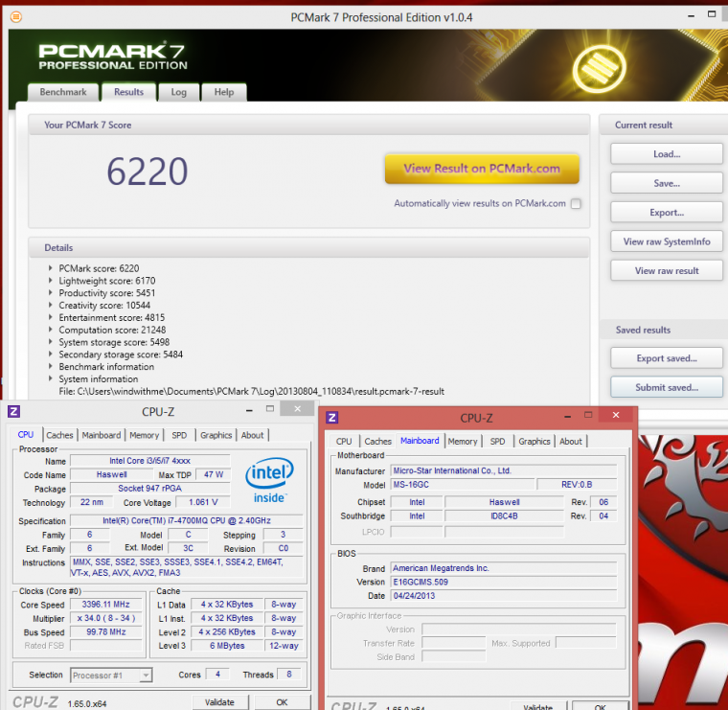728x710 pixels.
Task: Open View raw SystemInfo
Action: pos(667,241)
